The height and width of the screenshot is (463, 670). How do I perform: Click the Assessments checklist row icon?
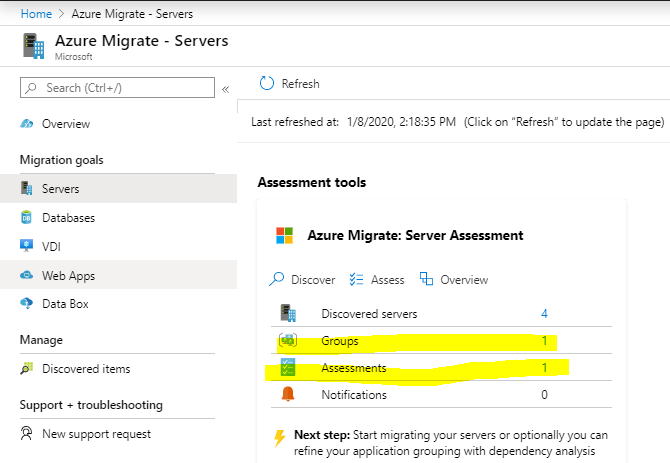pos(288,367)
